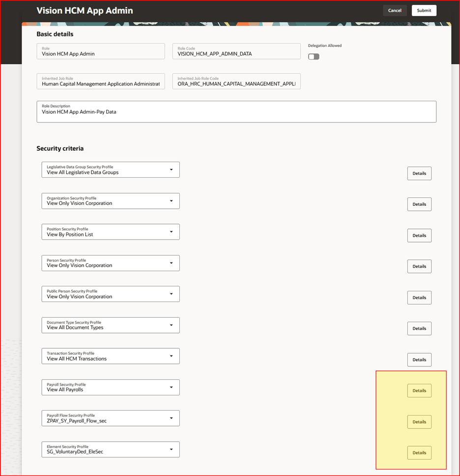View Details for Legislative Data Group profile
The height and width of the screenshot is (476, 460).
(419, 173)
